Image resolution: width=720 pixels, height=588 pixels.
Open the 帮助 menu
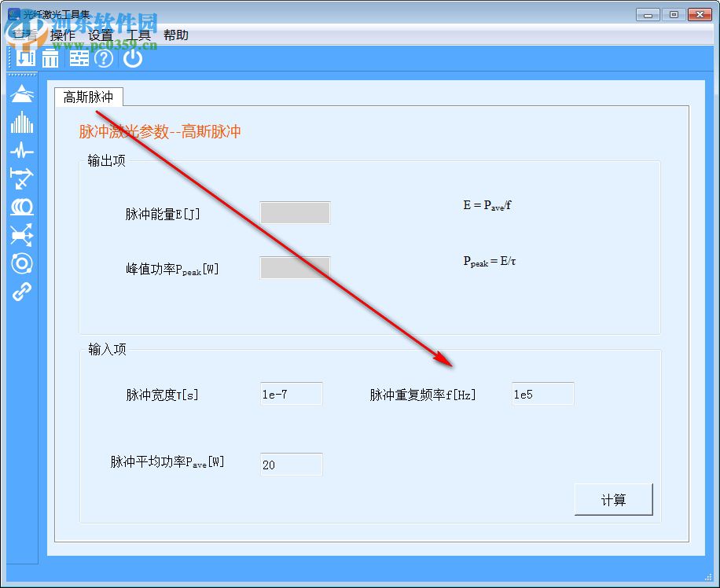(176, 35)
